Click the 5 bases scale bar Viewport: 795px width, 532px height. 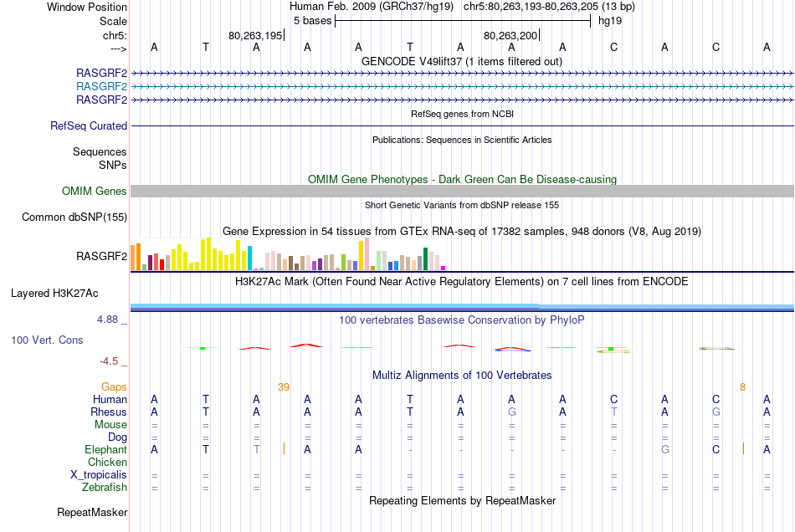tap(463, 21)
